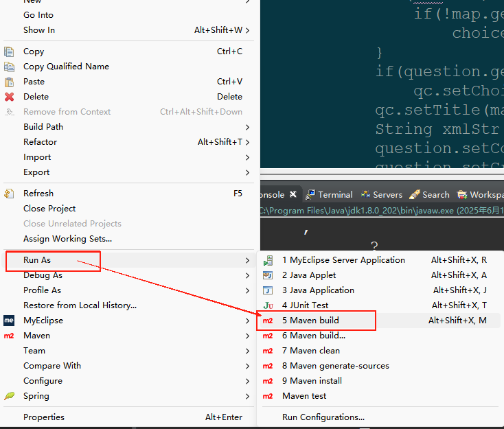
Task: Select '5 Maven build' from Run As
Action: click(x=310, y=321)
